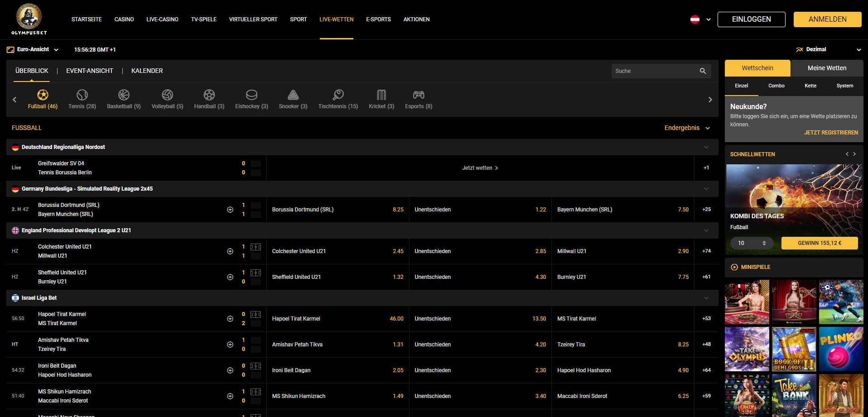868x417 pixels.
Task: Open pitch view icon for Colchester United U21
Action: 256,247
